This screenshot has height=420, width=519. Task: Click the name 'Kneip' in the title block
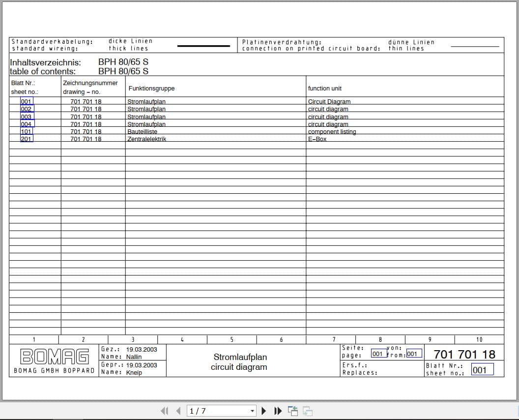point(134,372)
